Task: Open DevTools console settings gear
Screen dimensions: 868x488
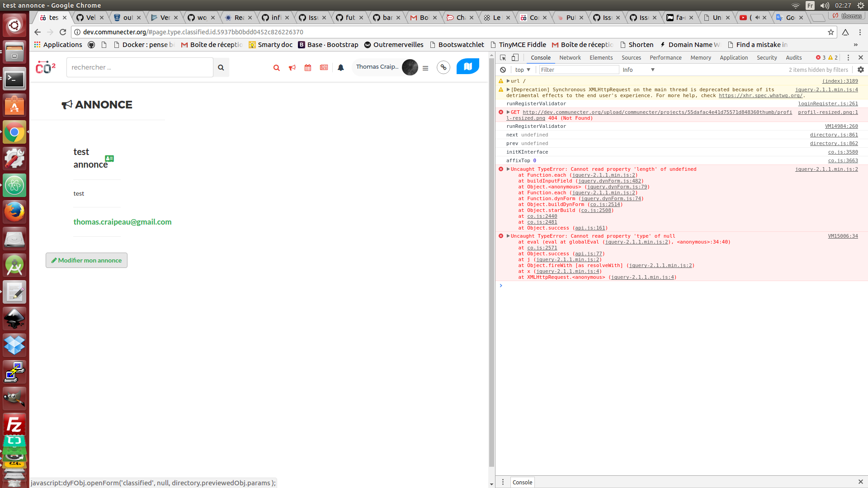Action: click(860, 70)
